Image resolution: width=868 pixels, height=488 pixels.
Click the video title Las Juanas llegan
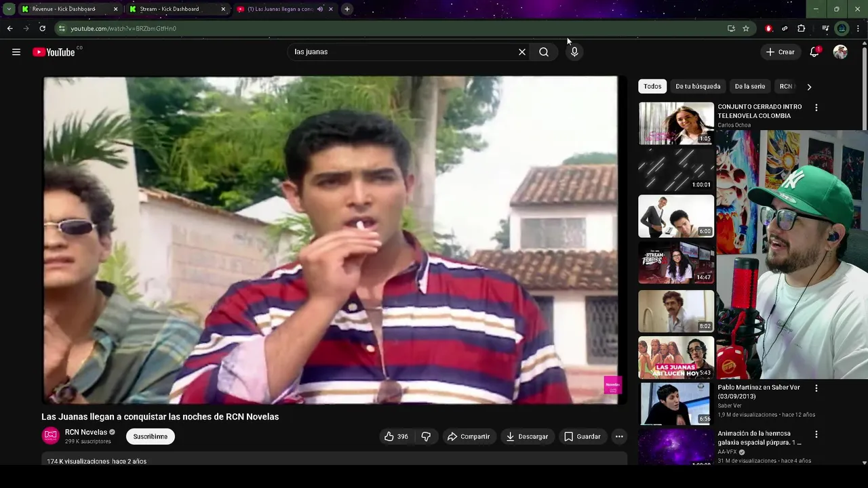[x=160, y=417]
